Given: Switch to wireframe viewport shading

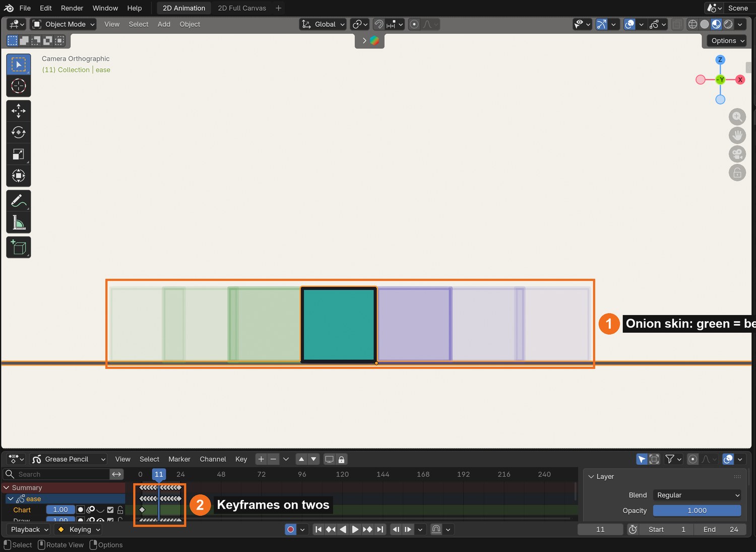Looking at the screenshot, I should (693, 24).
